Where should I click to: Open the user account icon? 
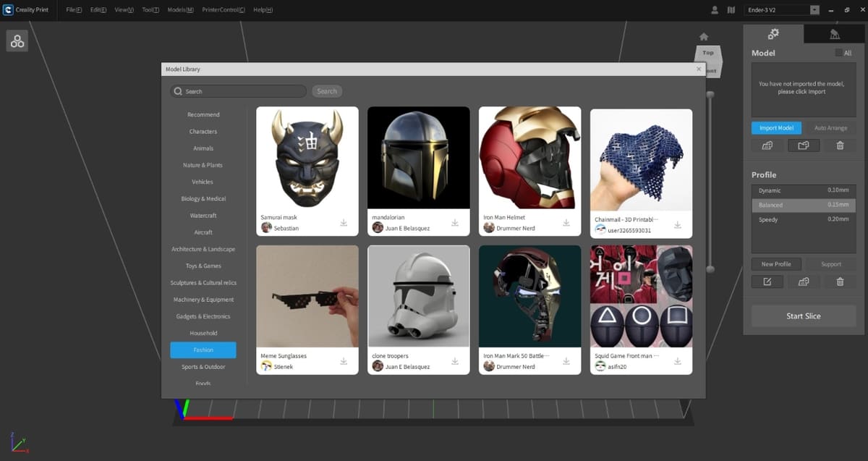pos(715,10)
